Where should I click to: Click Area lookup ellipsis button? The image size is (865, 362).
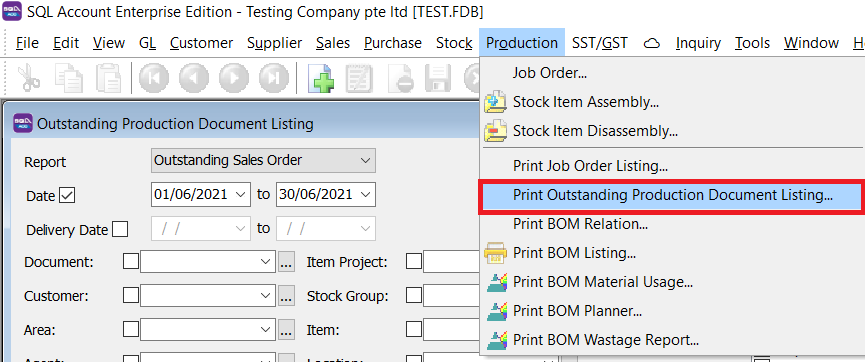[x=286, y=330]
